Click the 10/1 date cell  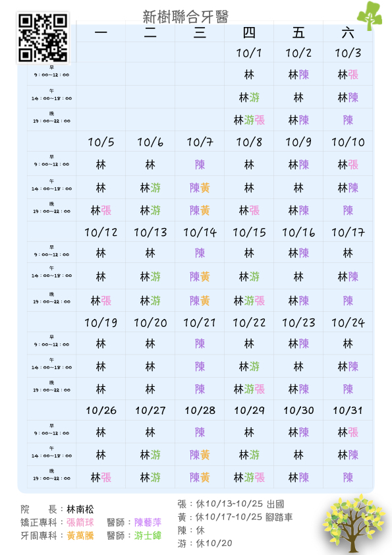pyautogui.click(x=249, y=53)
